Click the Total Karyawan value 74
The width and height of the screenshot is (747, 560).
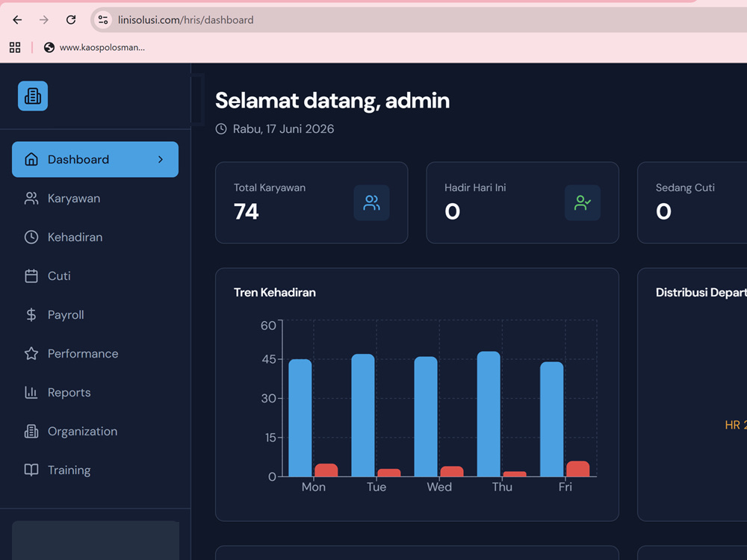tap(247, 211)
